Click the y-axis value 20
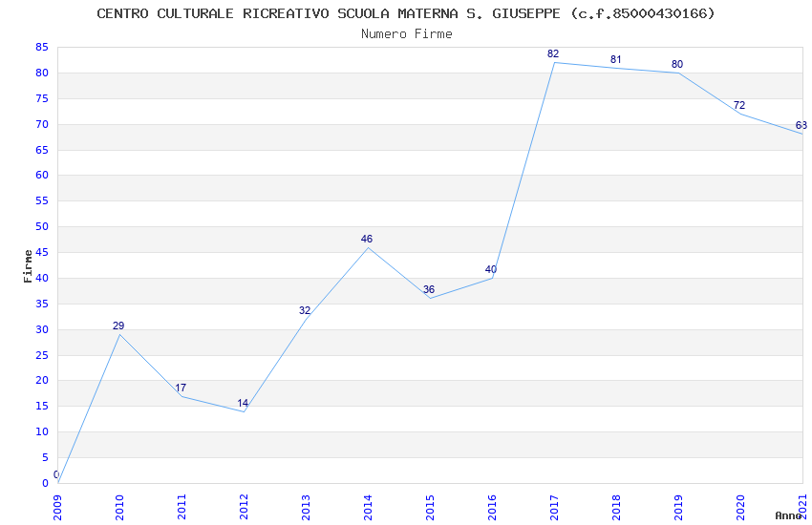This screenshot has width=812, height=525. pos(42,381)
